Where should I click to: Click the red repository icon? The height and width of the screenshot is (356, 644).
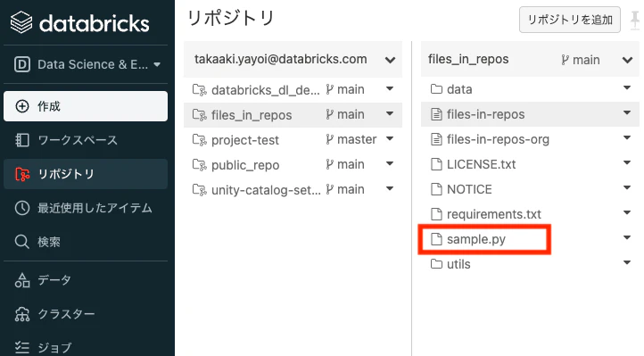click(22, 174)
